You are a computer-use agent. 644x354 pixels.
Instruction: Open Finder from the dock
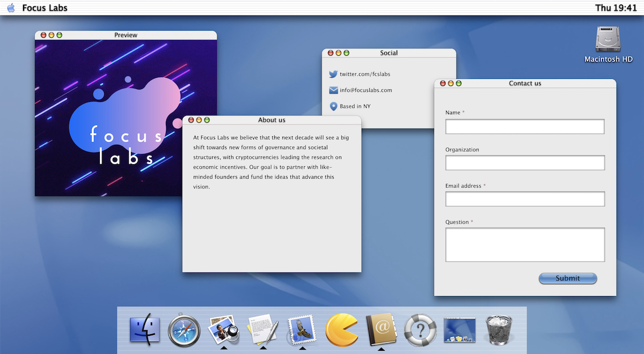(x=145, y=329)
